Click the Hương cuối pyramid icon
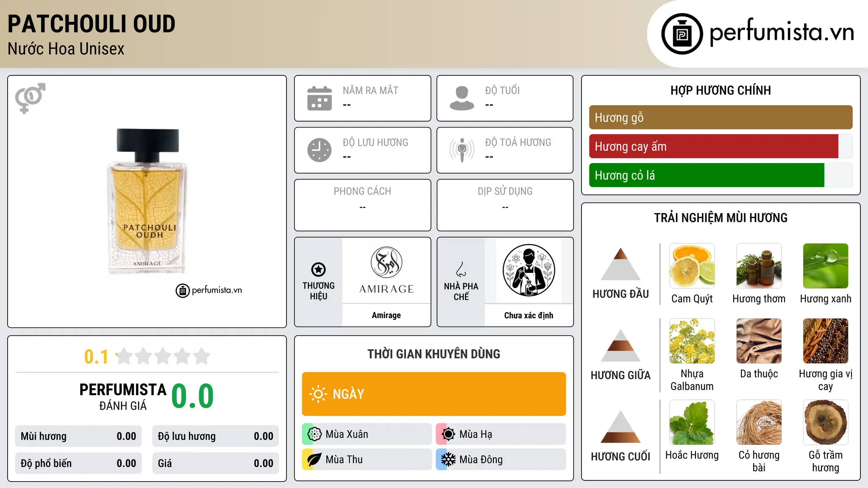The height and width of the screenshot is (488, 868). (620, 427)
